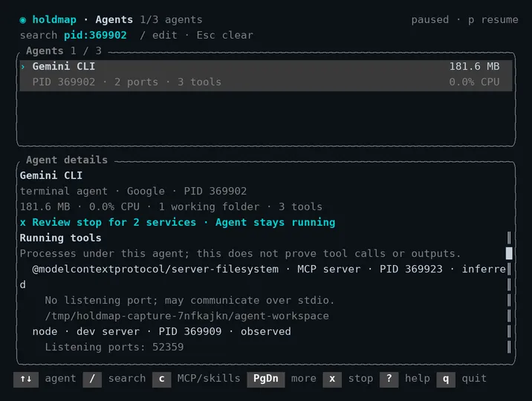Click the 1/3 agents counter

171,19
